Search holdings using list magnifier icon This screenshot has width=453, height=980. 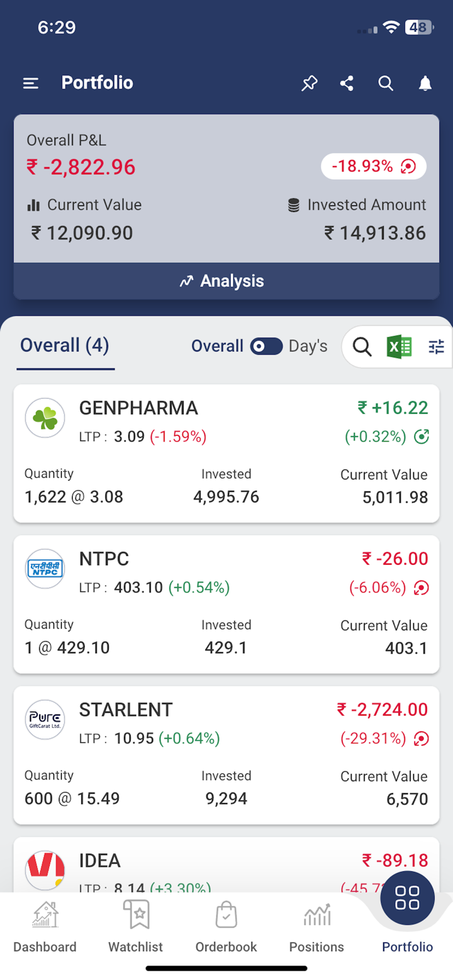tap(362, 346)
